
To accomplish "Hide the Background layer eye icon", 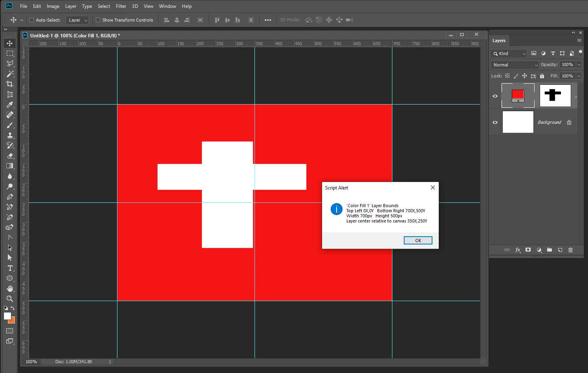I will (495, 122).
